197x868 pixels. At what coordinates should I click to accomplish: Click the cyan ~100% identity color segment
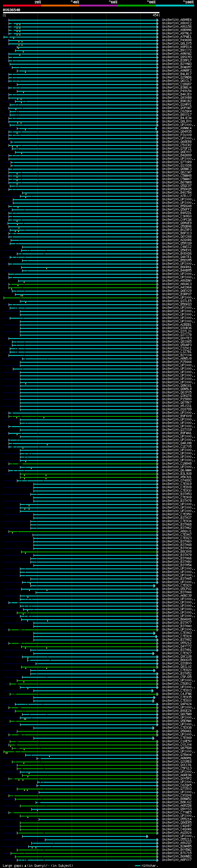(175, 6)
